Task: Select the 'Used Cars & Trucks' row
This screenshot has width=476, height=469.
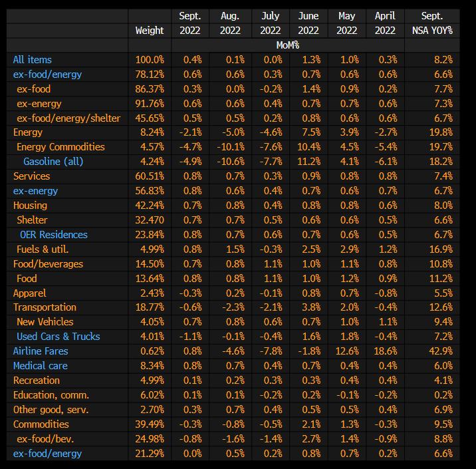Action: (59, 337)
